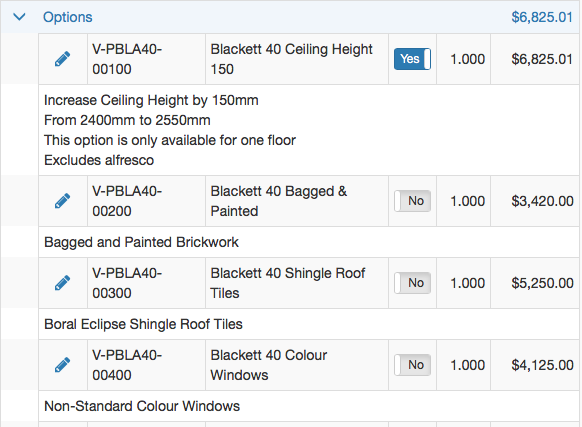Click item code V-PBLA40-00300
The width and height of the screenshot is (582, 427).
click(127, 283)
